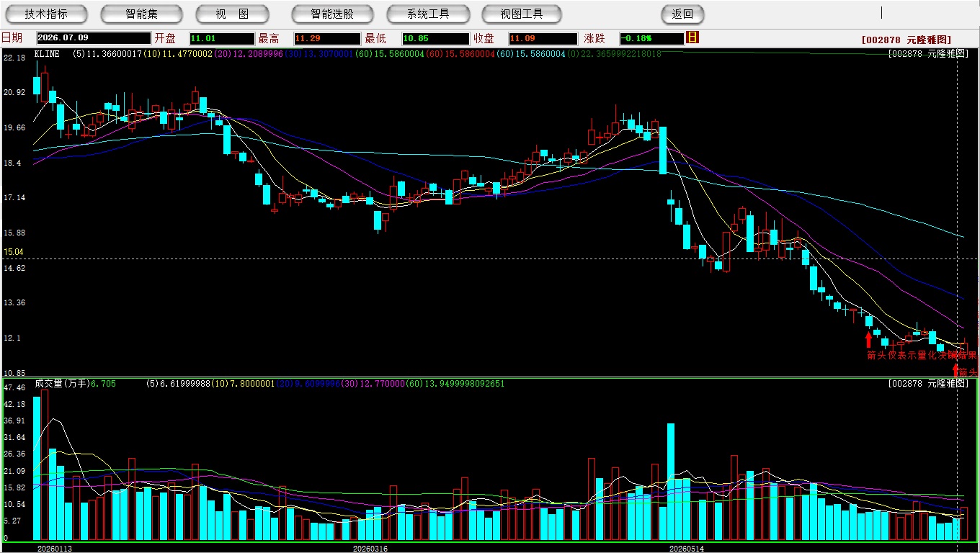Image resolution: width=980 pixels, height=553 pixels.
Task: Click the 箭头仅表示量化决策结果 annotation text
Action: point(922,355)
